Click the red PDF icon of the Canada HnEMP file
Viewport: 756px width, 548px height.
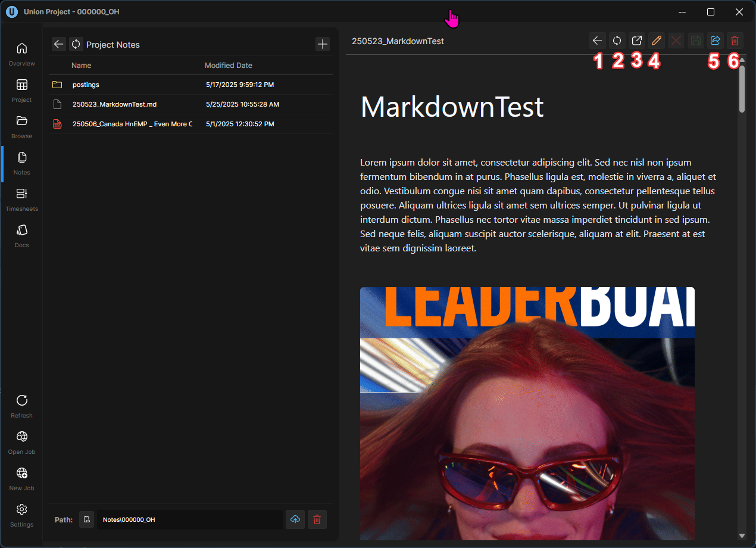(57, 124)
